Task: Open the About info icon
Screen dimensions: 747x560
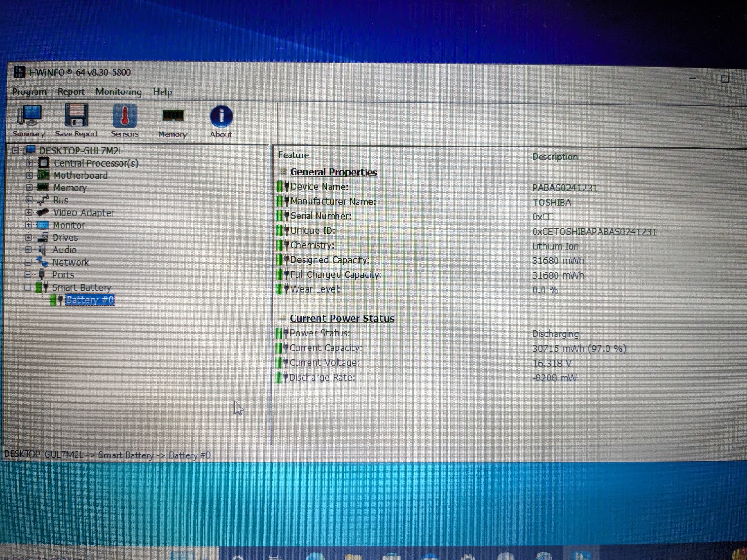Action: point(221,116)
